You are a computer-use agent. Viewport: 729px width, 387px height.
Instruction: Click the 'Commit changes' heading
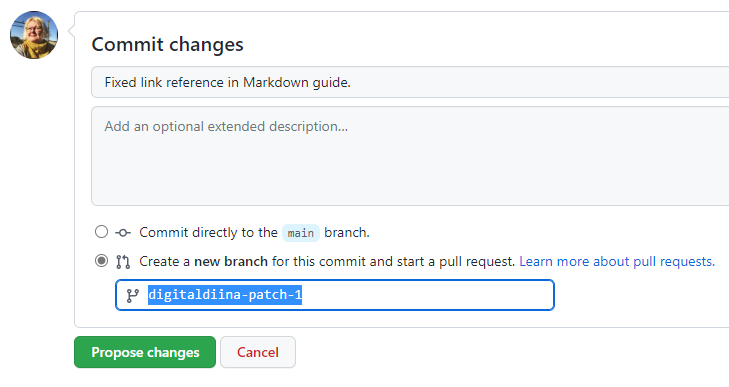(167, 45)
